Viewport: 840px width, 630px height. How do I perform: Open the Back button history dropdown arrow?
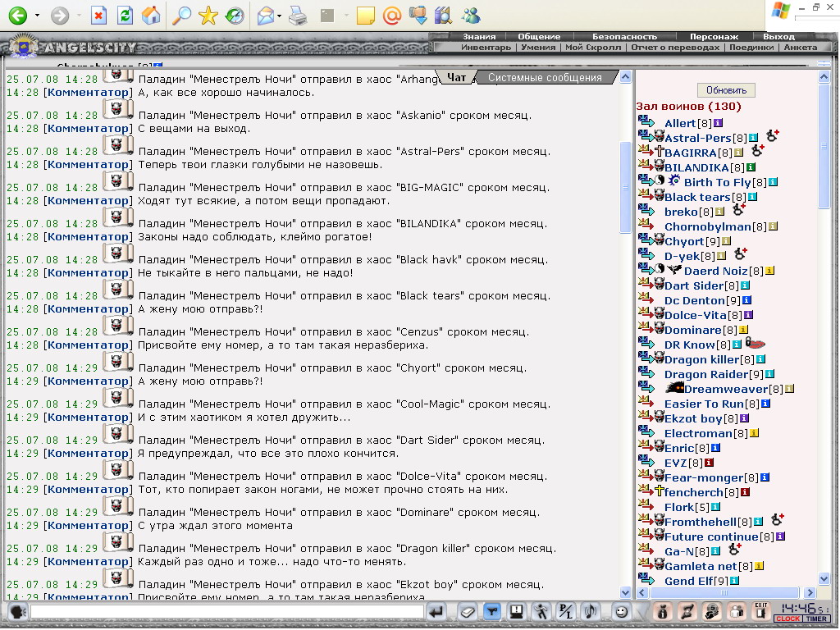click(37, 16)
